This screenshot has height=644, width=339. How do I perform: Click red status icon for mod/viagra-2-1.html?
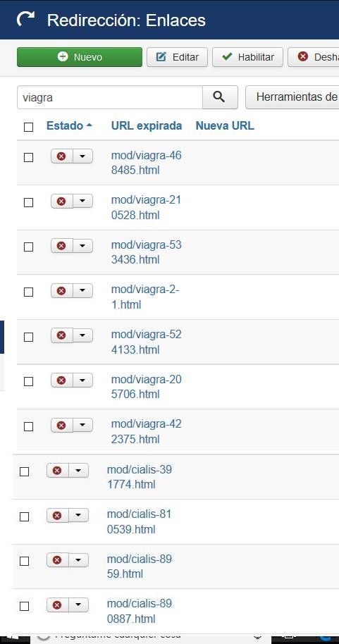[x=61, y=291]
